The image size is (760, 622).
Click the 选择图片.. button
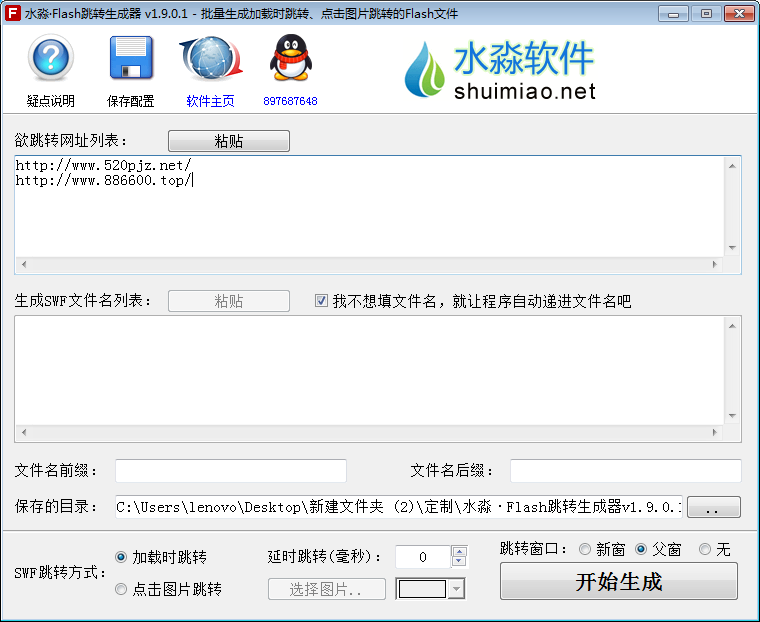tap(327, 589)
